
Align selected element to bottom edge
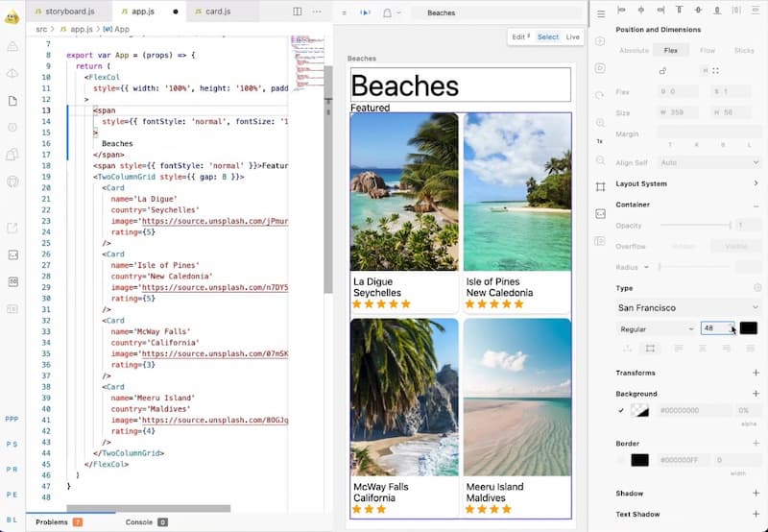(717, 10)
